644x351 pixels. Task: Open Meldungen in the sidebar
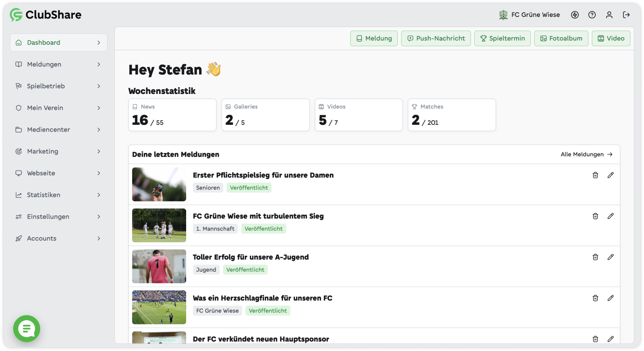tap(59, 64)
